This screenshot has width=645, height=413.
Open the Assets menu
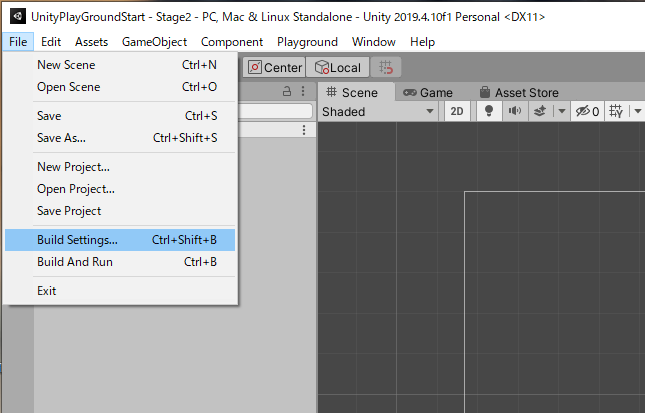[x=91, y=42]
